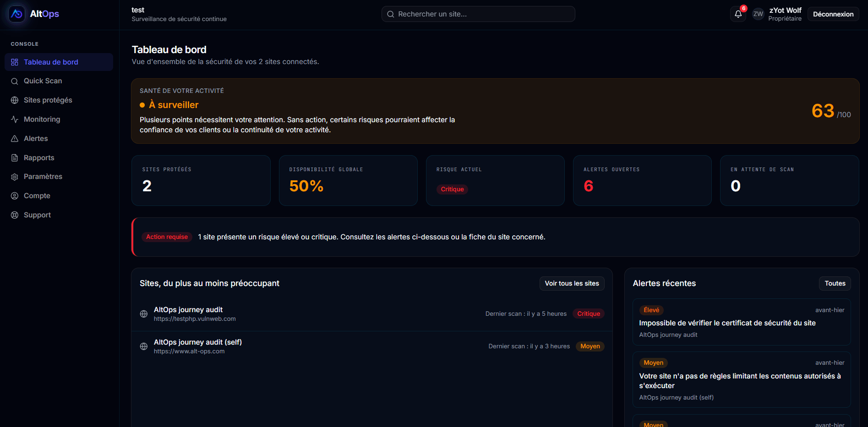This screenshot has width=868, height=427.
Task: Click the Monitoring pulse icon
Action: pyautogui.click(x=15, y=119)
